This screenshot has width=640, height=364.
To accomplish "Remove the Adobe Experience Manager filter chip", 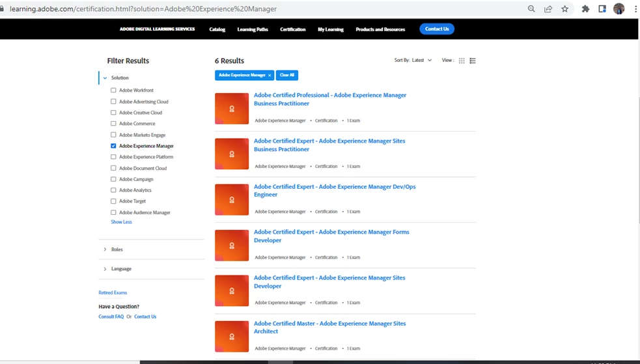I will pos(270,75).
